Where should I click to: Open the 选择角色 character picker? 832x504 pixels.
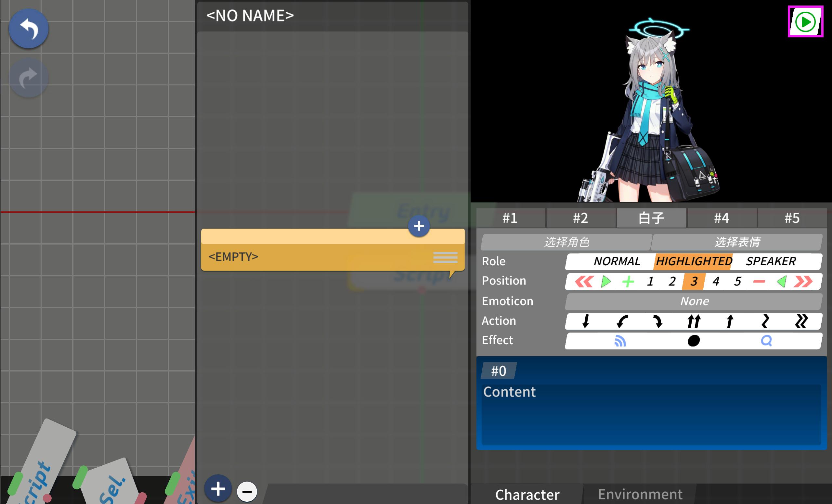click(566, 242)
